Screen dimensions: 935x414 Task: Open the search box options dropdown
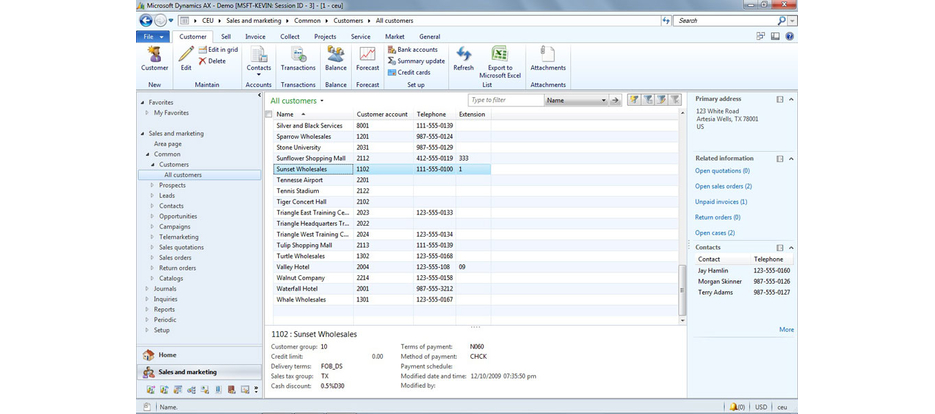click(792, 20)
